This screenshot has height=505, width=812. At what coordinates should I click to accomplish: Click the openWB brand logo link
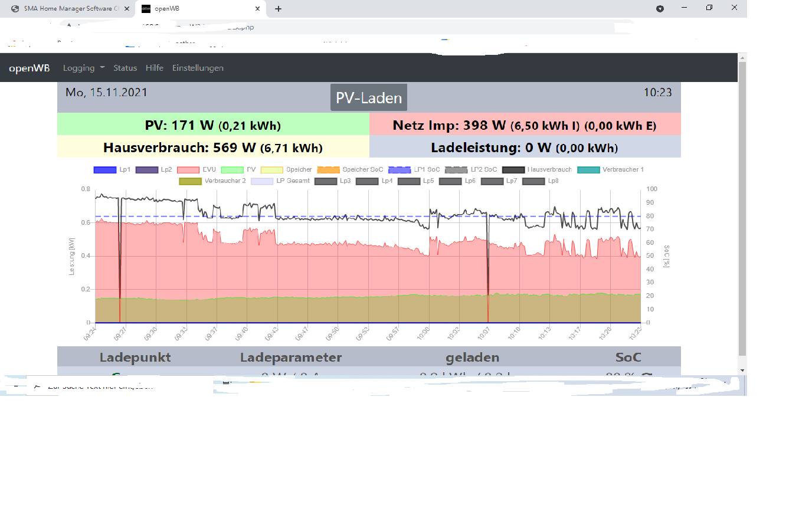coord(29,68)
